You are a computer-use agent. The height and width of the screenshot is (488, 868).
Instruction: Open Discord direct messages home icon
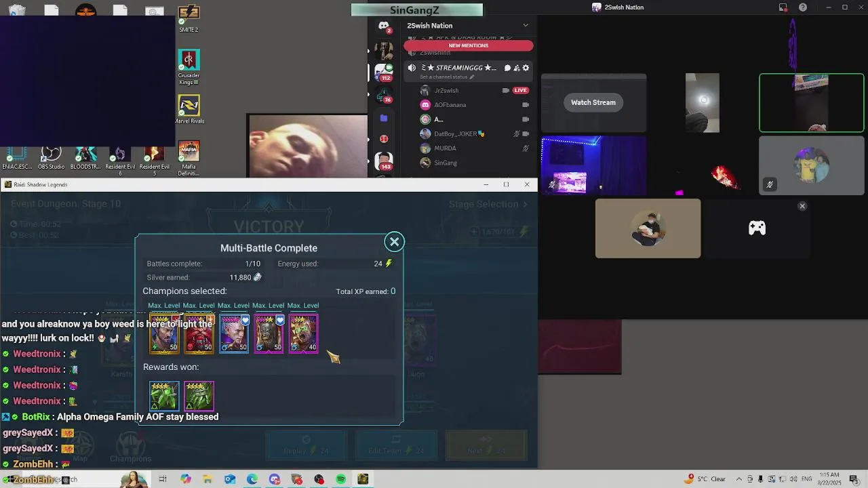coord(384,27)
